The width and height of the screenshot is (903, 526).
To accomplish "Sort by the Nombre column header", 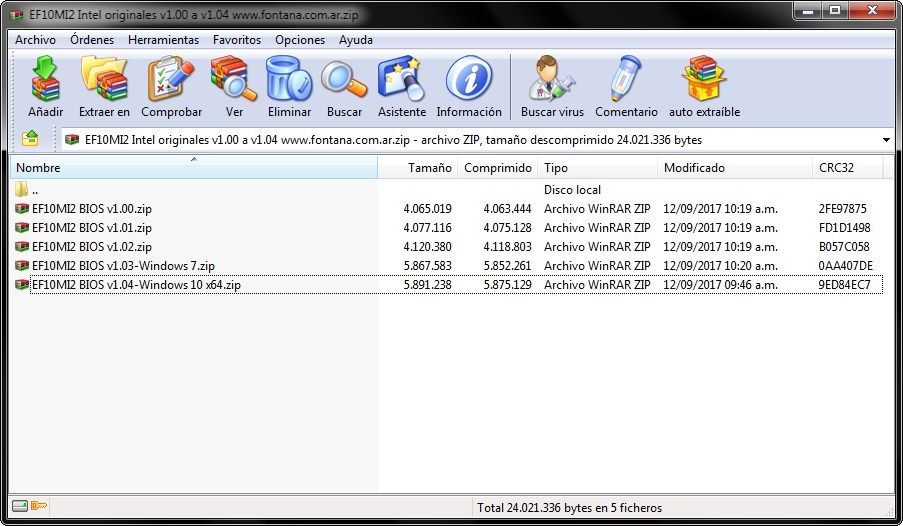I will pos(194,167).
